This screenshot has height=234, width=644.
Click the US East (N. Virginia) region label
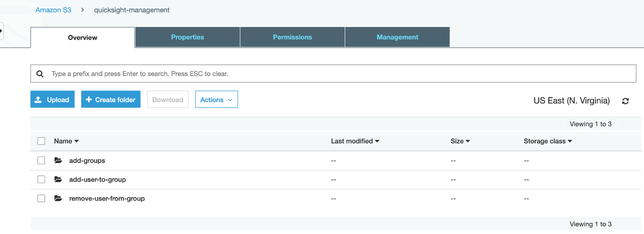pos(572,101)
